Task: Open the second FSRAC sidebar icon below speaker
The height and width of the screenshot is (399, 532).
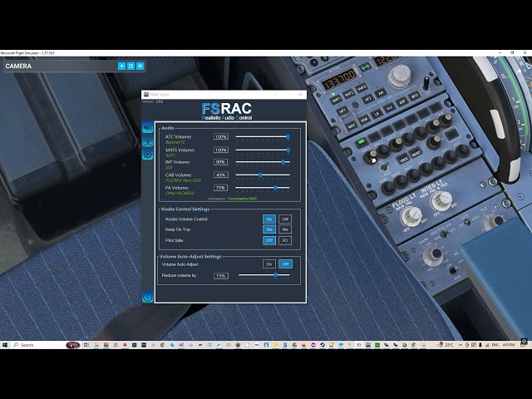Action: (x=148, y=142)
